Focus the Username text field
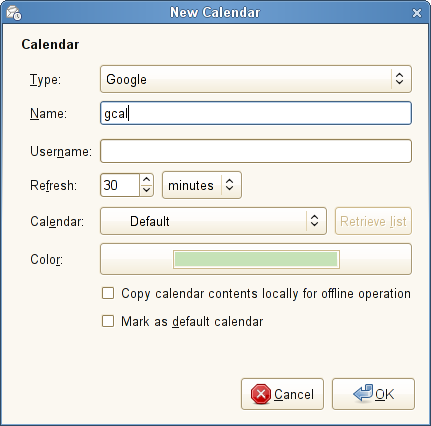Screen dimensions: 431x426 pos(256,151)
